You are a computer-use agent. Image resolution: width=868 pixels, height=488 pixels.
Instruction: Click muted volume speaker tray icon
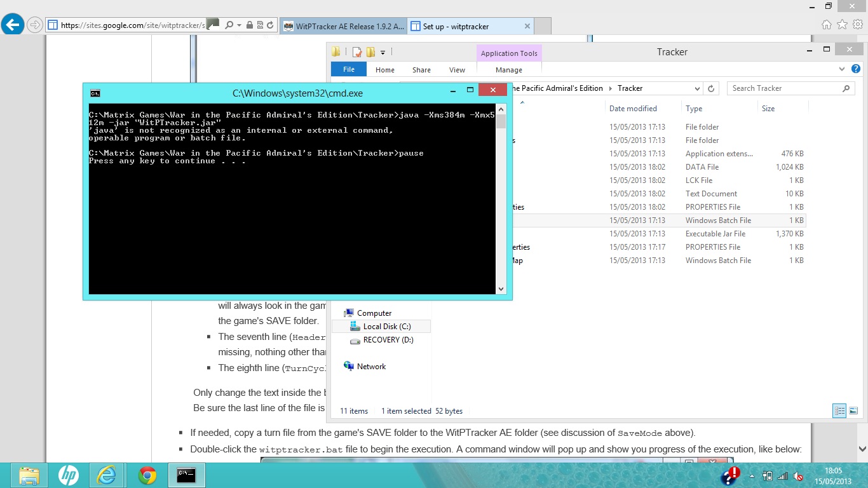(798, 475)
